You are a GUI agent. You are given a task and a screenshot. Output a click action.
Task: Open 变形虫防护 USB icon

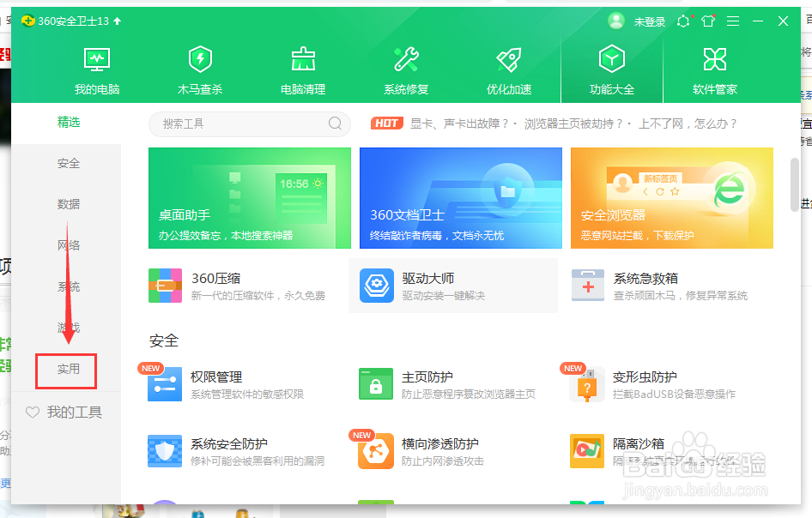(x=587, y=384)
